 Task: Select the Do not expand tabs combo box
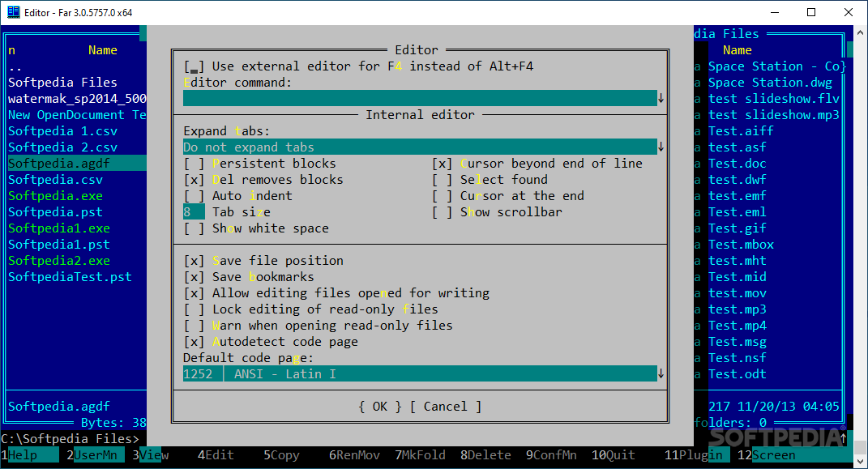point(420,147)
